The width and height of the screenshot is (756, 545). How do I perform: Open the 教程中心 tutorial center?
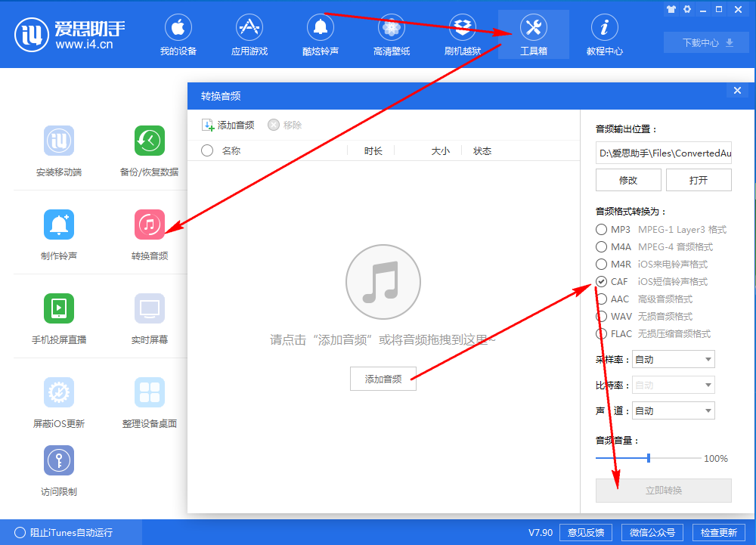point(604,34)
